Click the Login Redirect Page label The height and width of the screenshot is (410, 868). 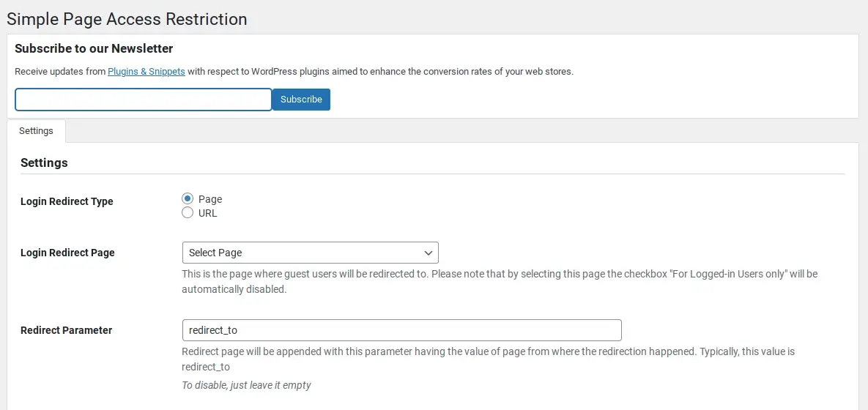pos(67,253)
